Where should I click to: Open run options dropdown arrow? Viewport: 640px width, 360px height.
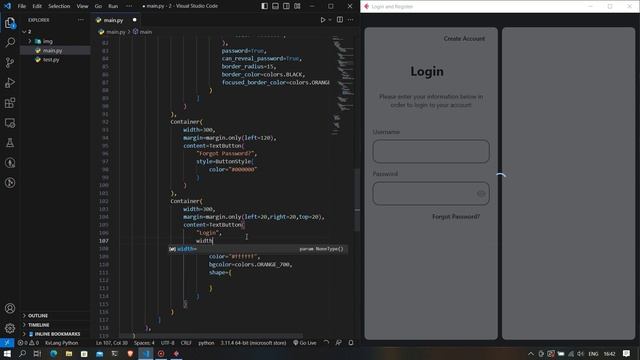click(330, 20)
